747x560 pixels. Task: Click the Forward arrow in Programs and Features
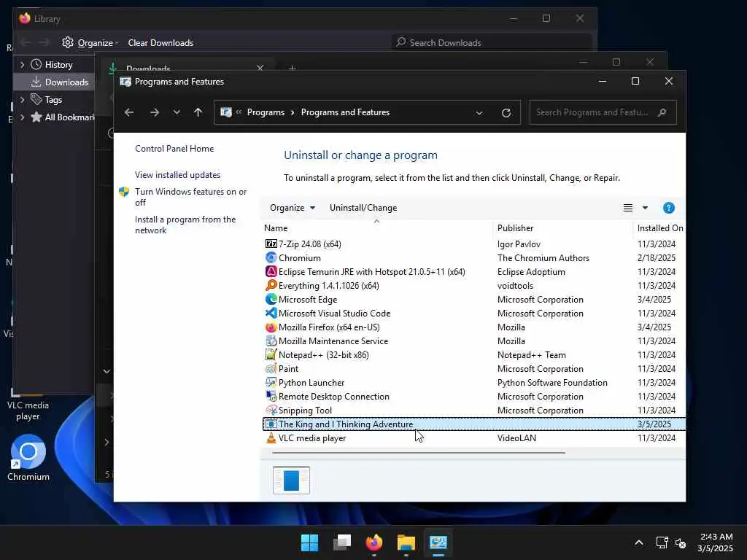[x=155, y=112]
